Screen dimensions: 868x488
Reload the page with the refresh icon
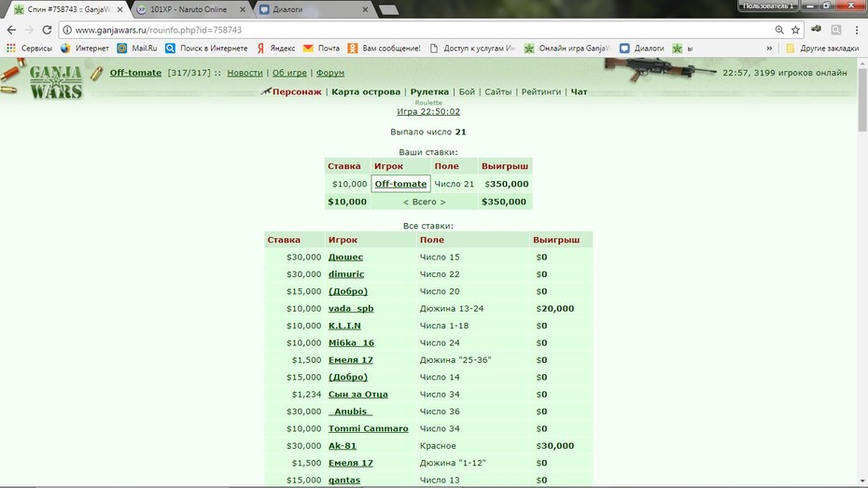point(47,30)
